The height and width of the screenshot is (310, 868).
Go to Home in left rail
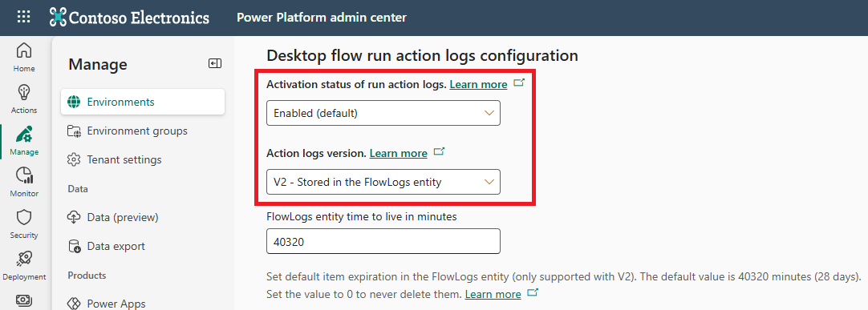(24, 58)
